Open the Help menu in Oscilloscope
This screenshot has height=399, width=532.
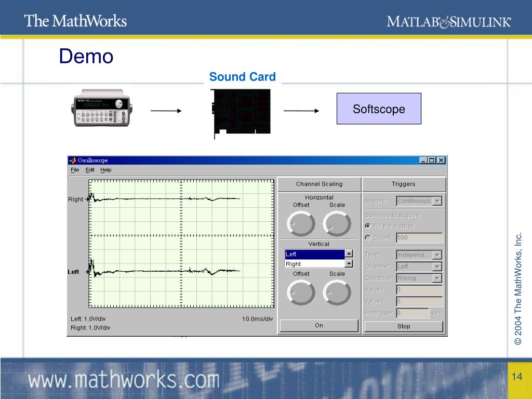[105, 170]
